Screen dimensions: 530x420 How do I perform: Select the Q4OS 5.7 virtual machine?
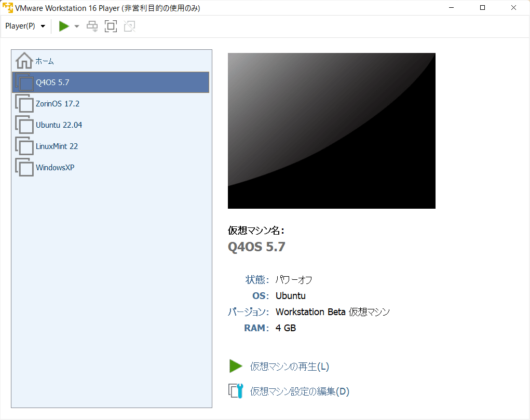tap(111, 82)
